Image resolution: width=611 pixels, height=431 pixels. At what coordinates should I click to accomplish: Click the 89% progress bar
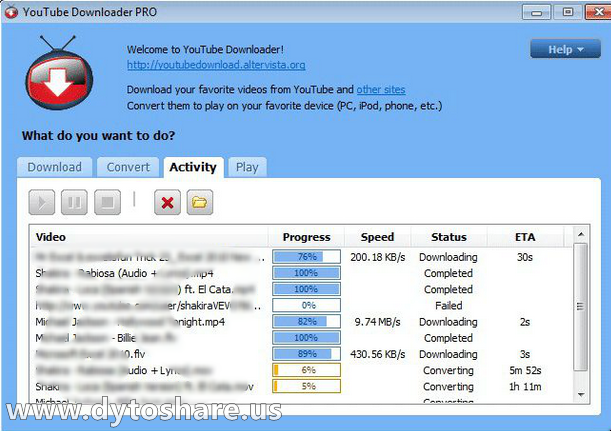(x=307, y=354)
